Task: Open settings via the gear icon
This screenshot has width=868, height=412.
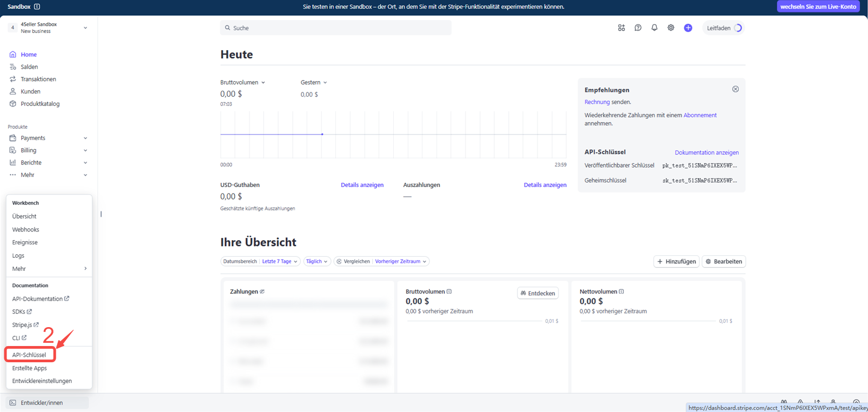Action: [x=671, y=28]
